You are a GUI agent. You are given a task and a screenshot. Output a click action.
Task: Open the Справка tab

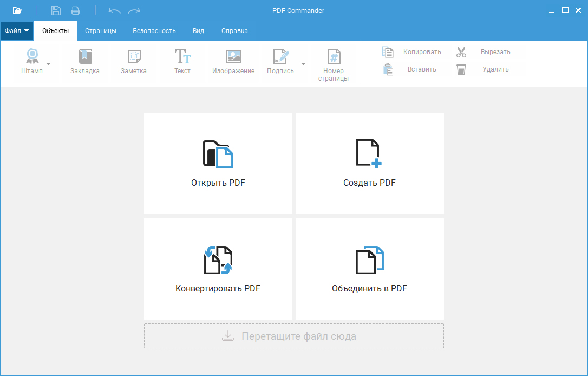(x=234, y=31)
